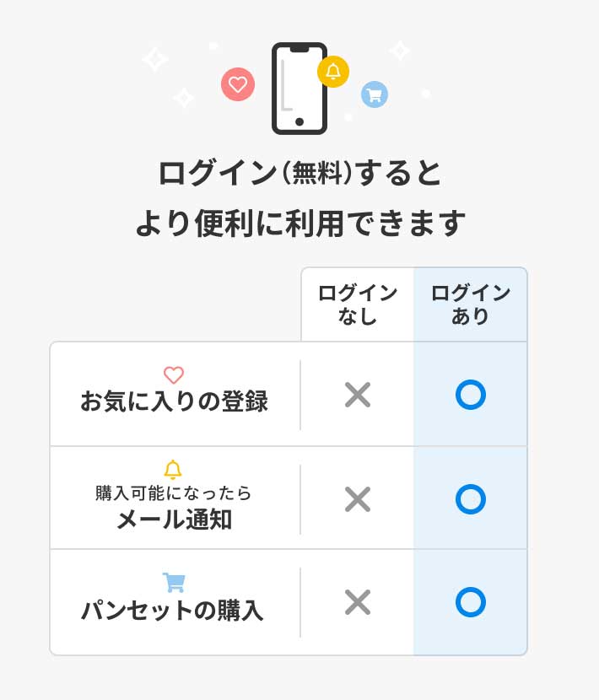Click the blue circle in メール通知 row
Viewport: 599px width, 700px height.
470,499
